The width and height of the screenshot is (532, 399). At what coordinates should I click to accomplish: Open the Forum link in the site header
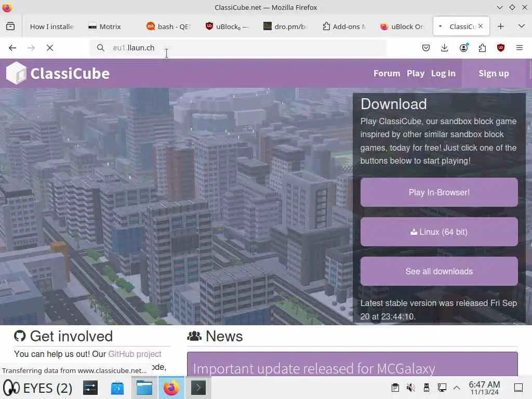(x=387, y=73)
